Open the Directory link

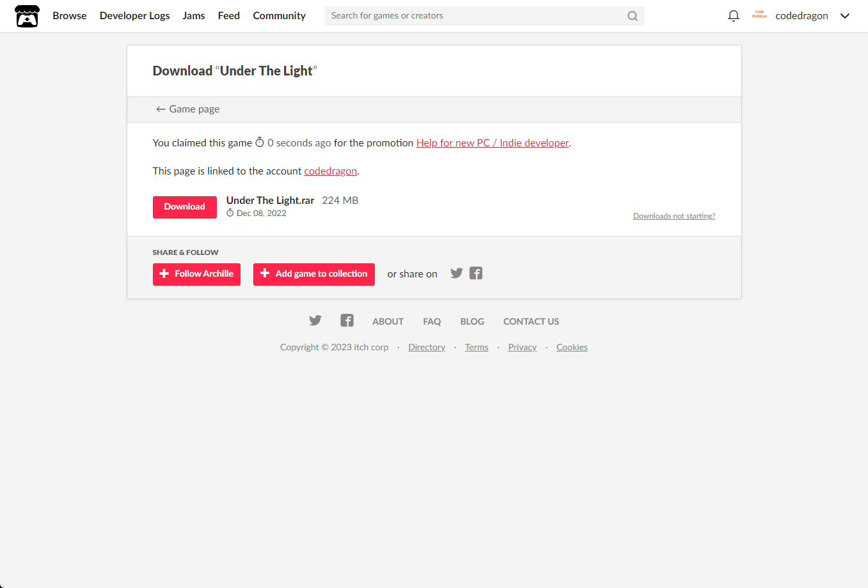[x=427, y=347]
